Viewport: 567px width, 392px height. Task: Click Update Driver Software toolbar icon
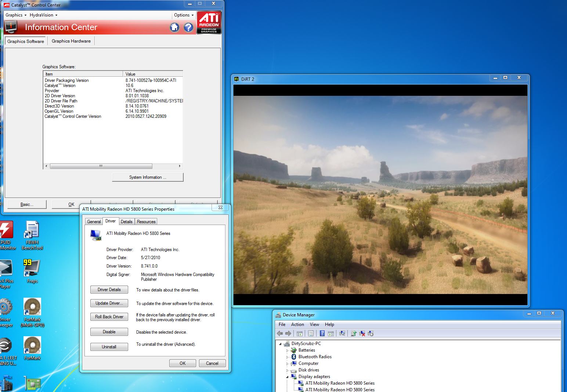(x=354, y=333)
